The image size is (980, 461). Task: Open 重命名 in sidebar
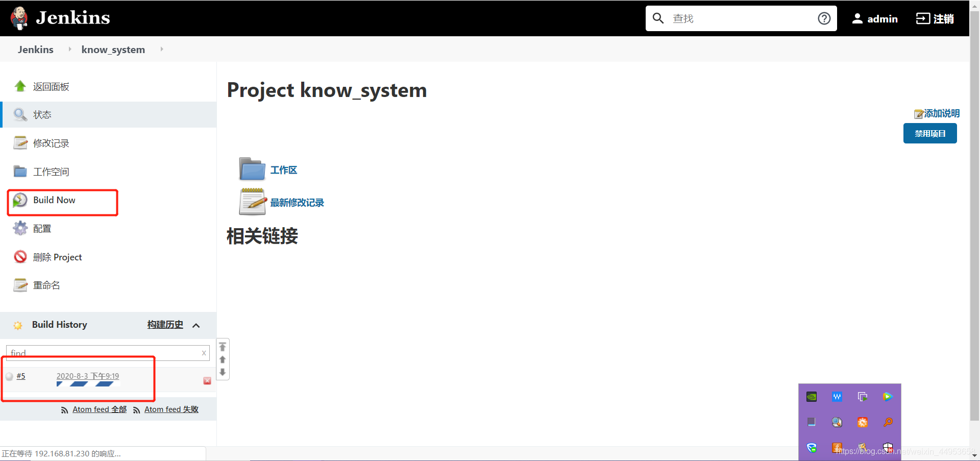point(46,285)
